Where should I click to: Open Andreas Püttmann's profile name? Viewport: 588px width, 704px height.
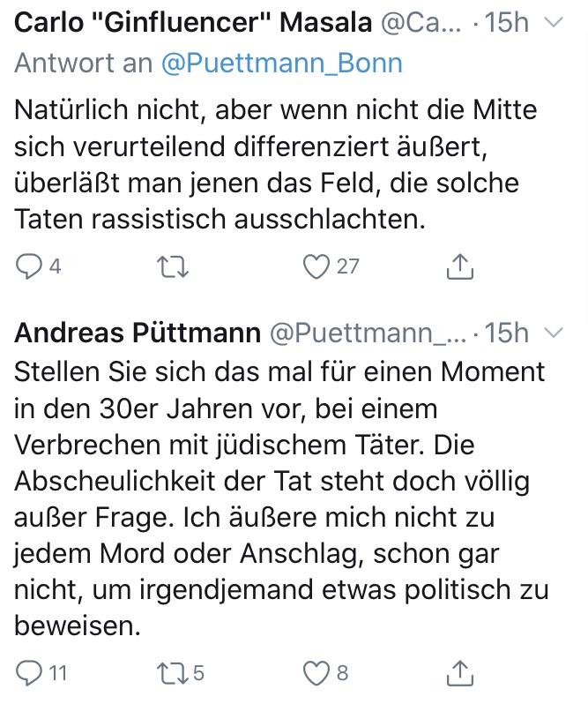[138, 333]
